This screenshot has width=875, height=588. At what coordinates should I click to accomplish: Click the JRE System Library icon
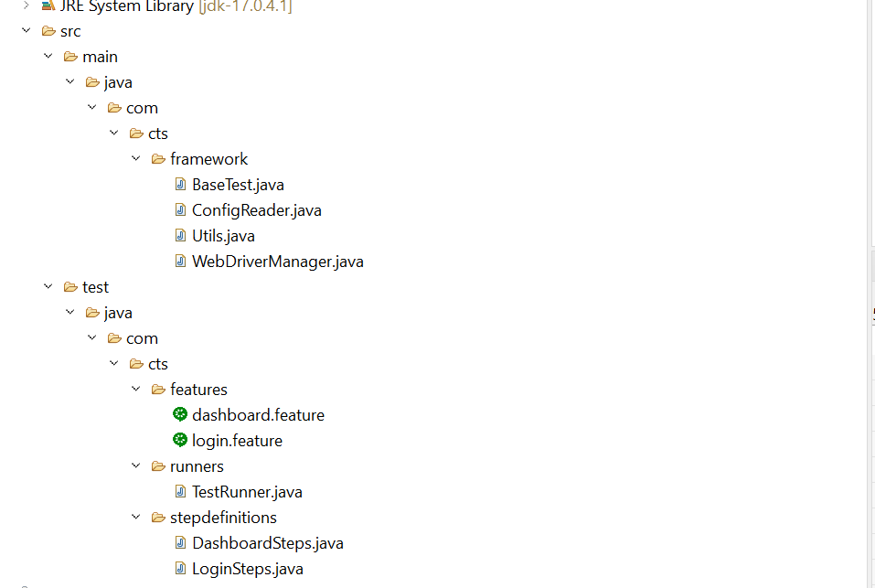tap(48, 6)
